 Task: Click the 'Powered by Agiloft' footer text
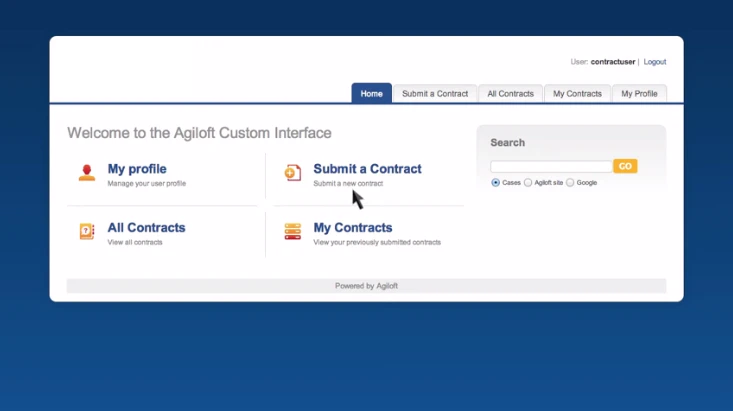tap(366, 286)
